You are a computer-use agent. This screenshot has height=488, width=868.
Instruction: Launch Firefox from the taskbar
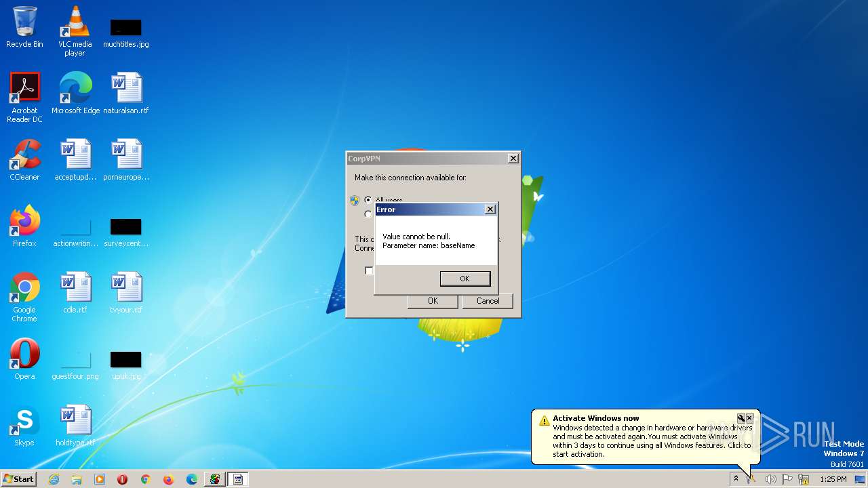click(168, 479)
